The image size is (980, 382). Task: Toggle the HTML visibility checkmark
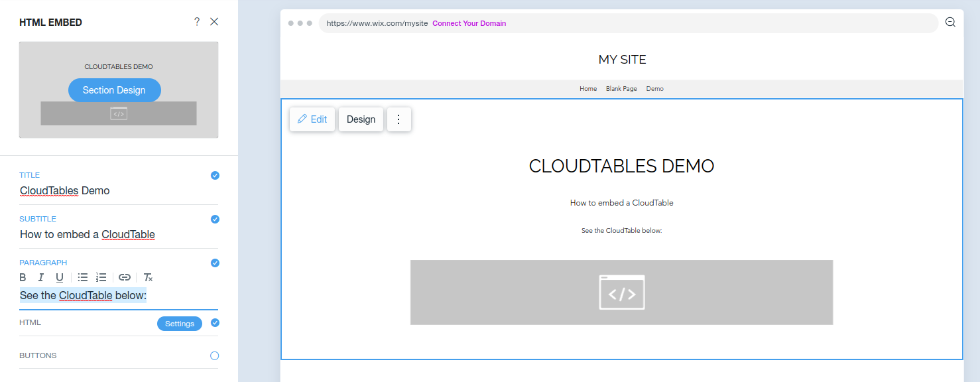coord(215,323)
